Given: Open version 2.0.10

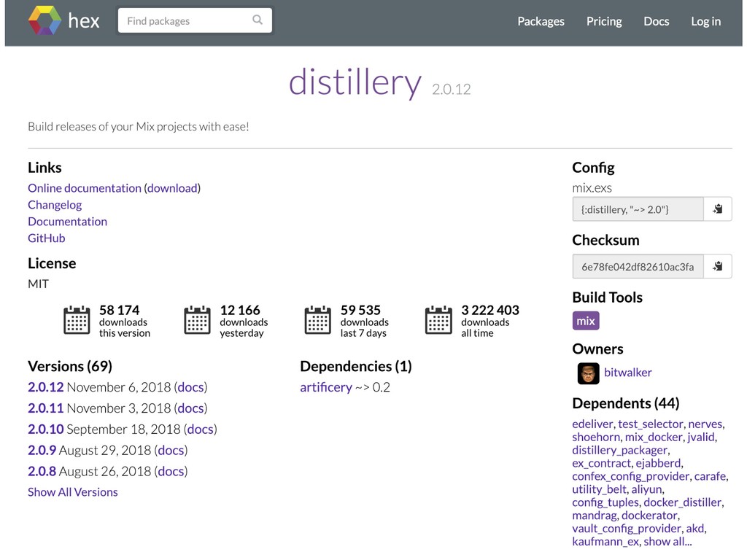Looking at the screenshot, I should pos(45,429).
